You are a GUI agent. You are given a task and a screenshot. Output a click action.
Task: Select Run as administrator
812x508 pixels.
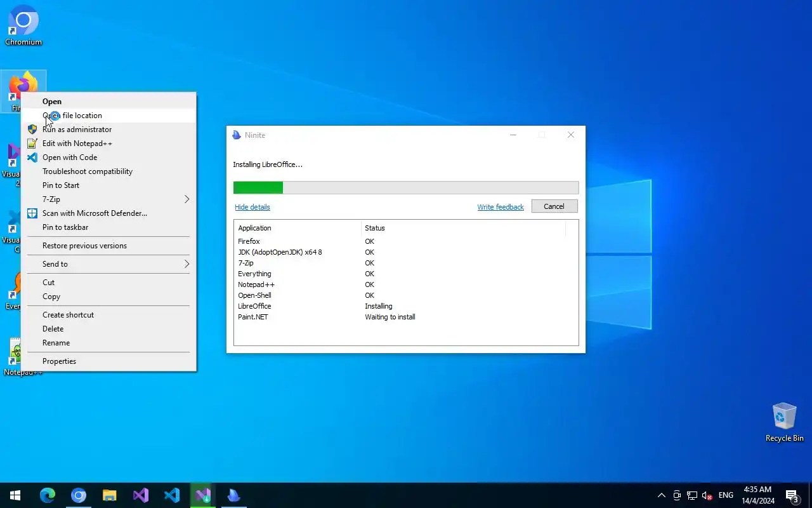pyautogui.click(x=108, y=129)
